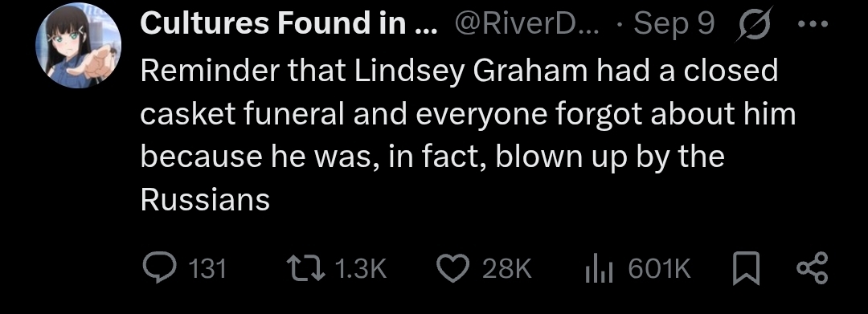
Task: Open the anime girl profile avatar
Action: 79,45
